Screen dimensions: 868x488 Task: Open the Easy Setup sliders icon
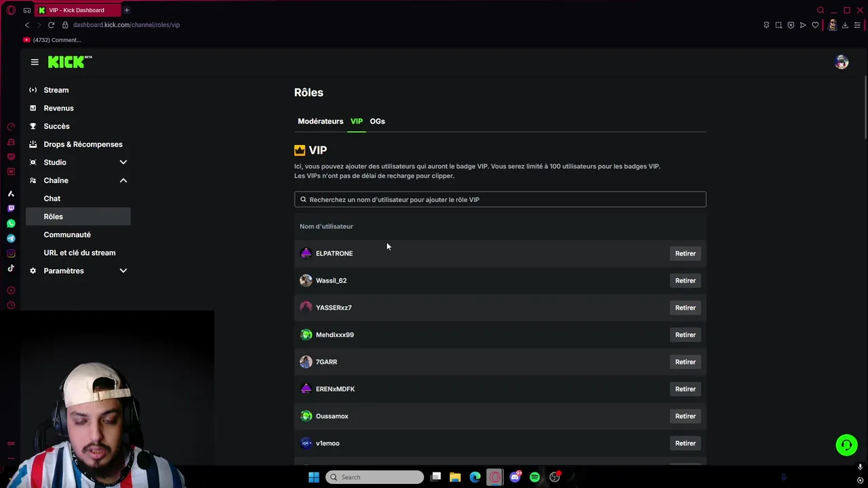857,25
